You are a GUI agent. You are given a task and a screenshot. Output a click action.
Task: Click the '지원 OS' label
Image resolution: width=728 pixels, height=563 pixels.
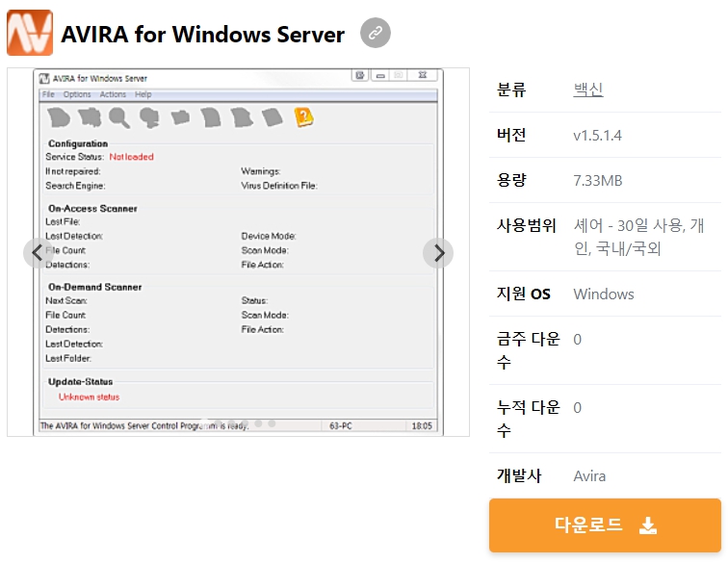point(523,294)
